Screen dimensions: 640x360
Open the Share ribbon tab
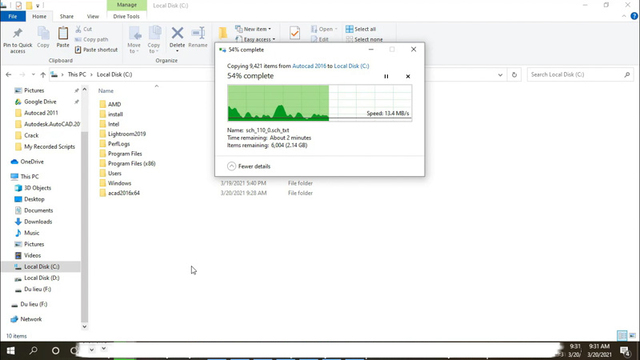click(67, 16)
